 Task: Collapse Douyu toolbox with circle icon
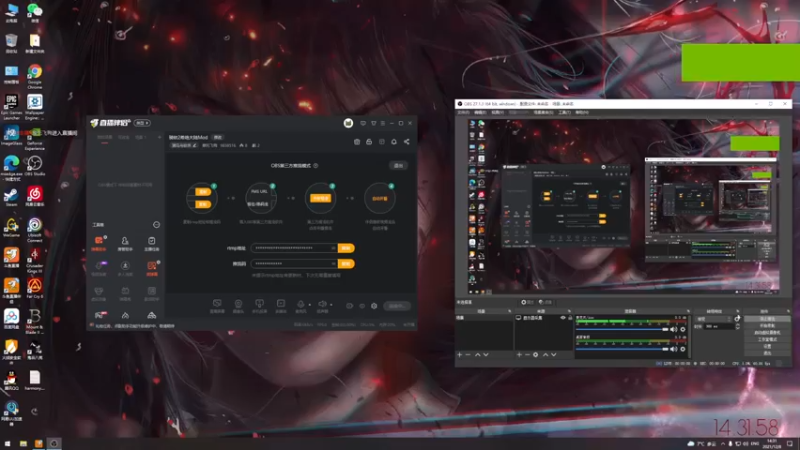pos(157,224)
